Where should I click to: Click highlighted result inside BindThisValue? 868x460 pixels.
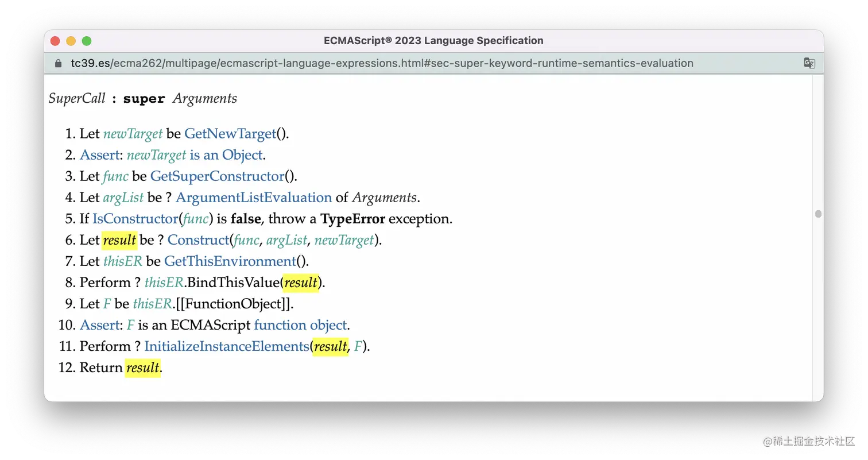tap(301, 283)
